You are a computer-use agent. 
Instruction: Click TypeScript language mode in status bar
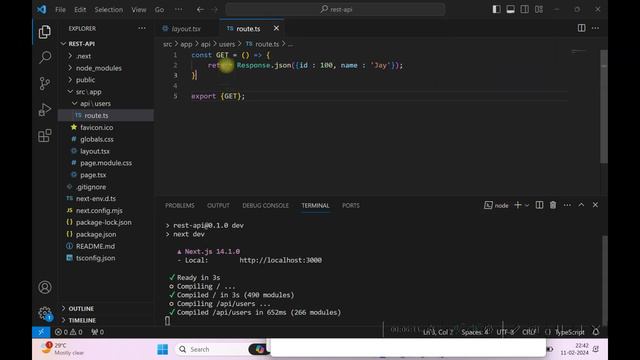(x=570, y=332)
